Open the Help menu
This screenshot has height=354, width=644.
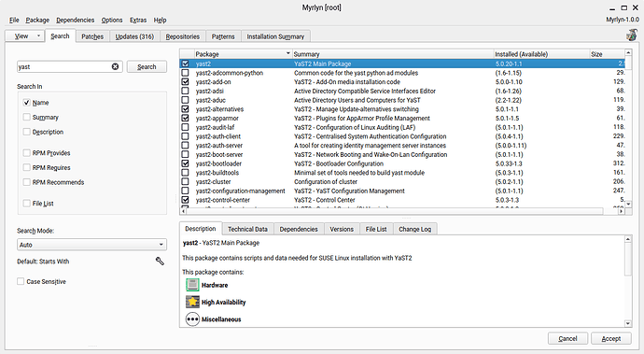tap(160, 21)
